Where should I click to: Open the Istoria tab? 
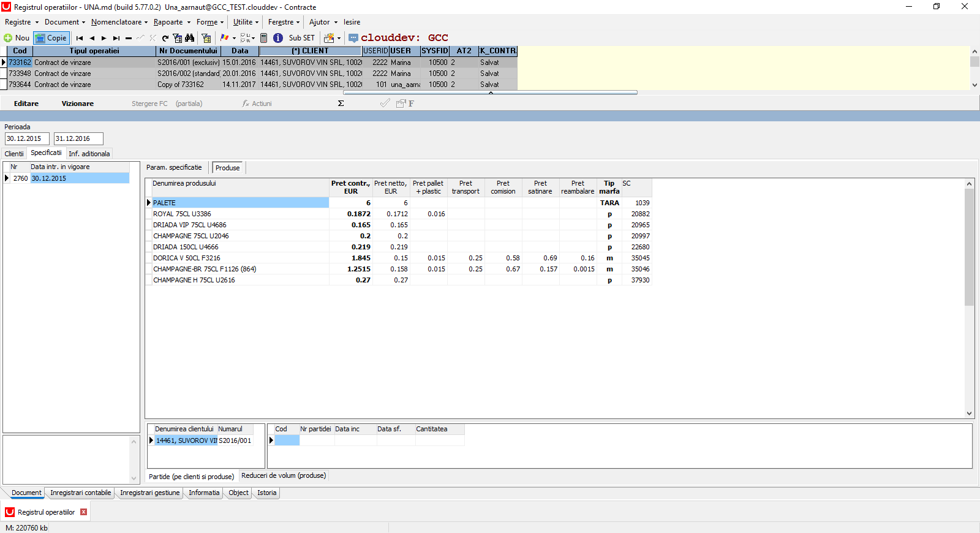coord(267,493)
